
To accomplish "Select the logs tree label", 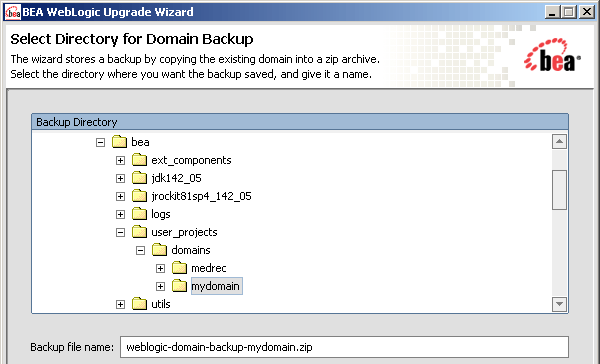I will (x=161, y=214).
